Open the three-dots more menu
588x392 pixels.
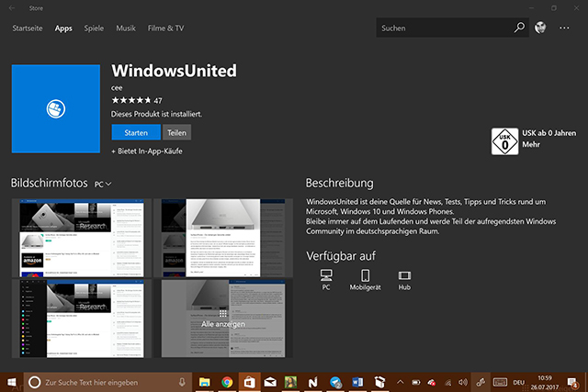564,28
